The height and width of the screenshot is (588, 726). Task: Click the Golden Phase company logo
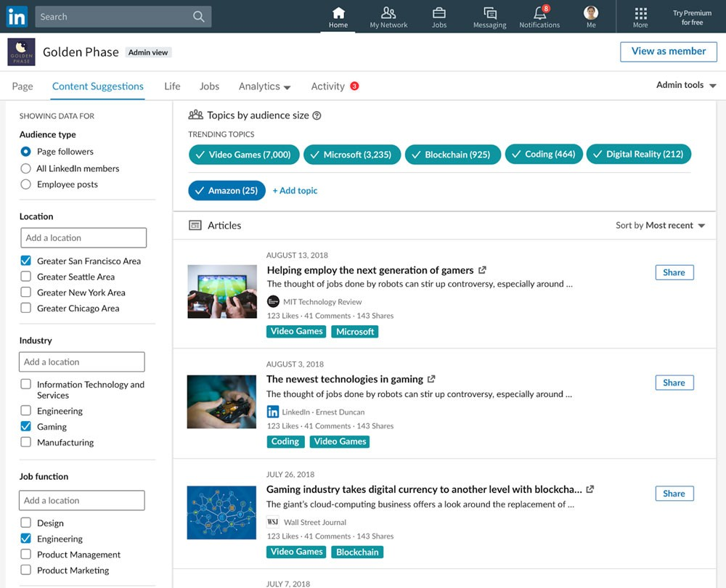[21, 52]
